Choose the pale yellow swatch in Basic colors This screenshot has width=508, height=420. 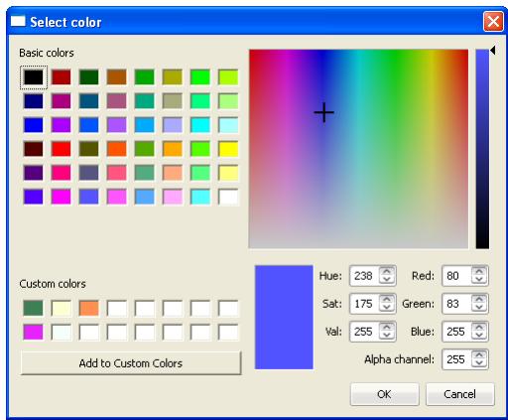point(228,173)
